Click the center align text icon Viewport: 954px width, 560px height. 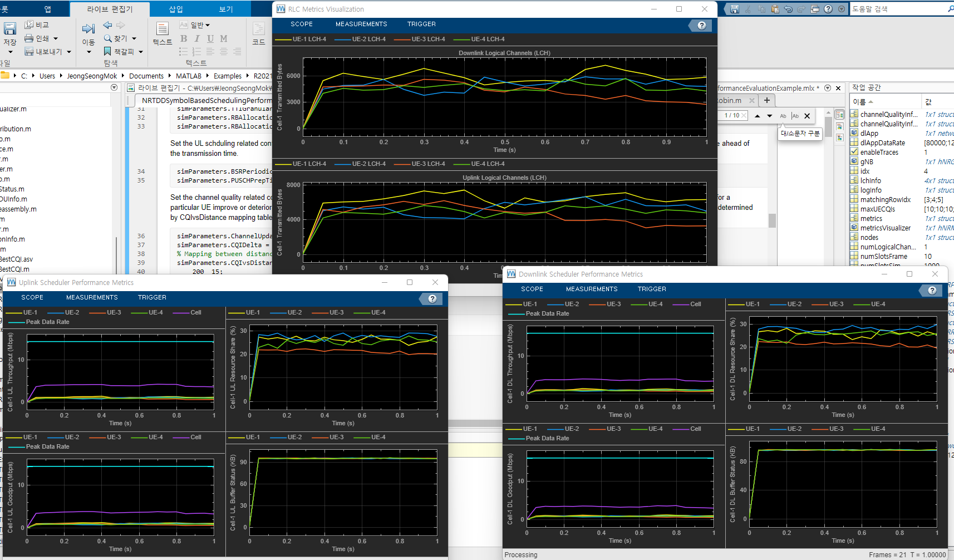224,51
